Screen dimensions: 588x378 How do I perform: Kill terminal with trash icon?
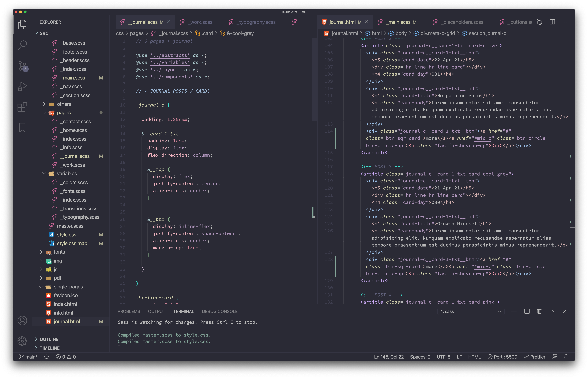coord(539,311)
